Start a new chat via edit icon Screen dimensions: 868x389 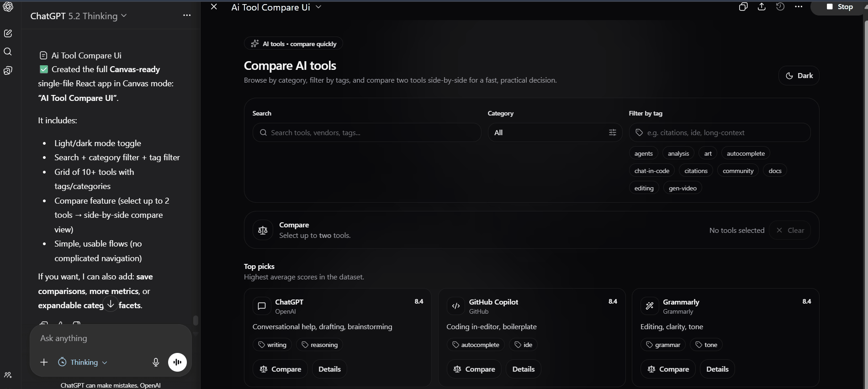(8, 33)
